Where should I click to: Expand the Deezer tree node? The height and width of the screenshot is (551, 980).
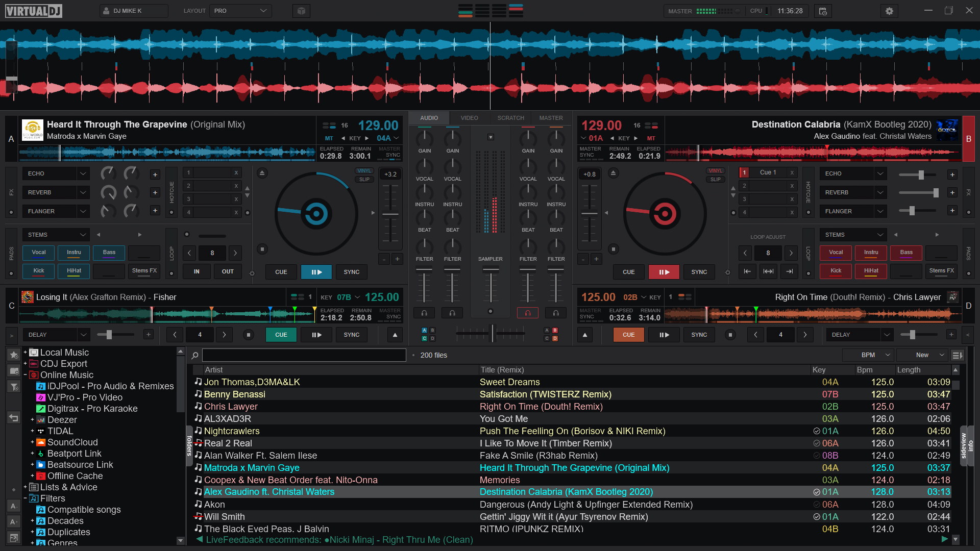coord(34,420)
